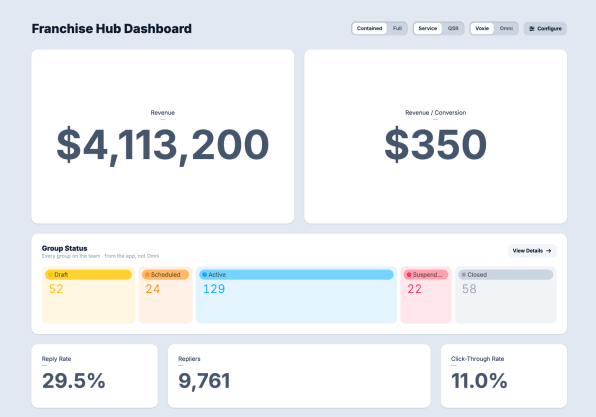
Task: Switch layout to Contained
Action: [369, 29]
